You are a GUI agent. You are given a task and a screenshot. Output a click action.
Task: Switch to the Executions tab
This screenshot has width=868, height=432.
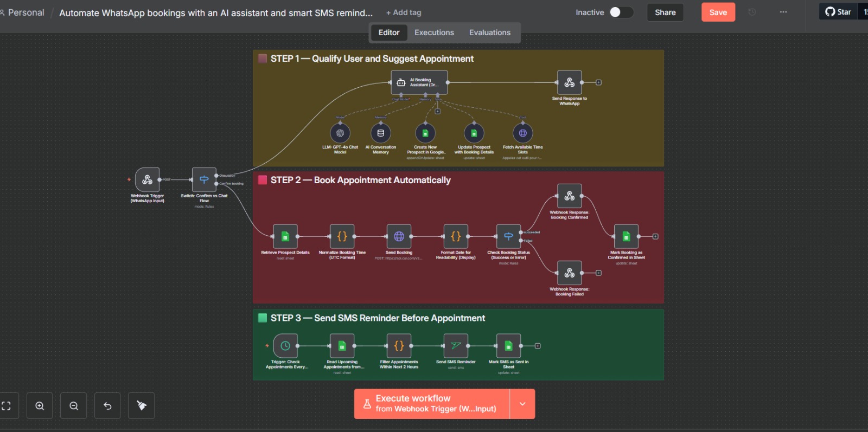[434, 33]
